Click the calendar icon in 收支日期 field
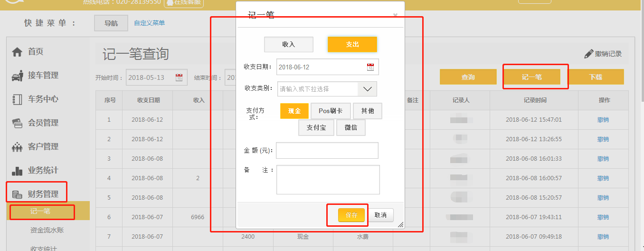The height and width of the screenshot is (251, 644). pyautogui.click(x=370, y=67)
